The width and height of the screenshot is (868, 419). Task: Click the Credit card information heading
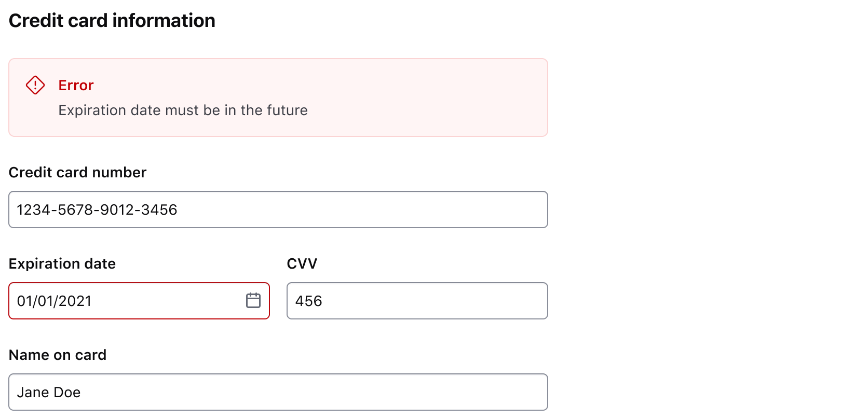pos(112,20)
